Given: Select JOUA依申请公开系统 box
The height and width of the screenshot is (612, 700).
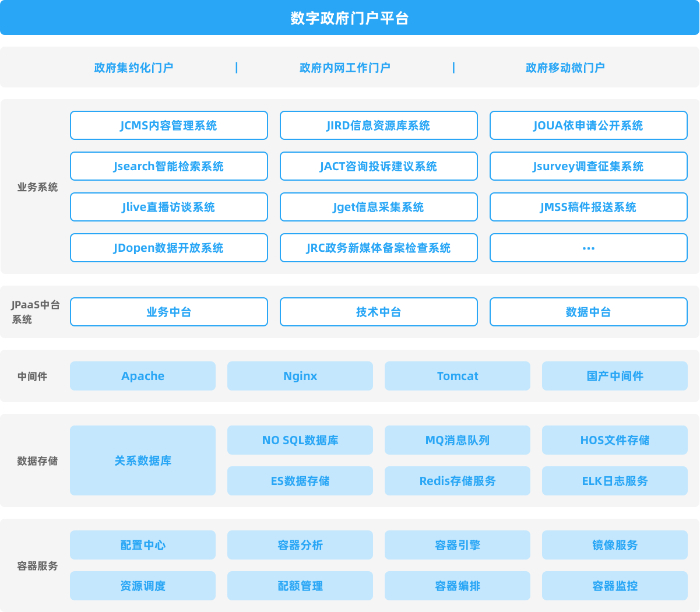Looking at the screenshot, I should (x=588, y=125).
